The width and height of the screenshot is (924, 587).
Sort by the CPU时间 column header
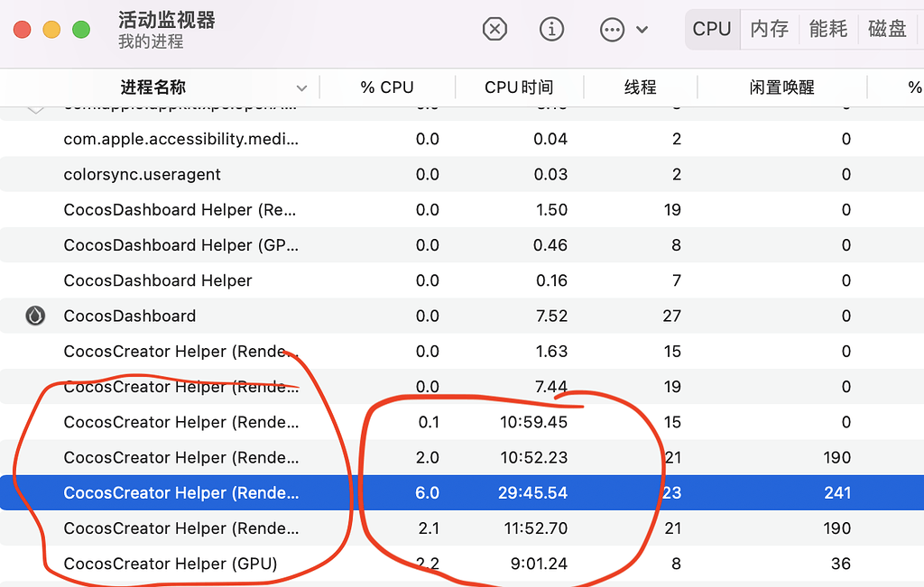click(x=521, y=87)
